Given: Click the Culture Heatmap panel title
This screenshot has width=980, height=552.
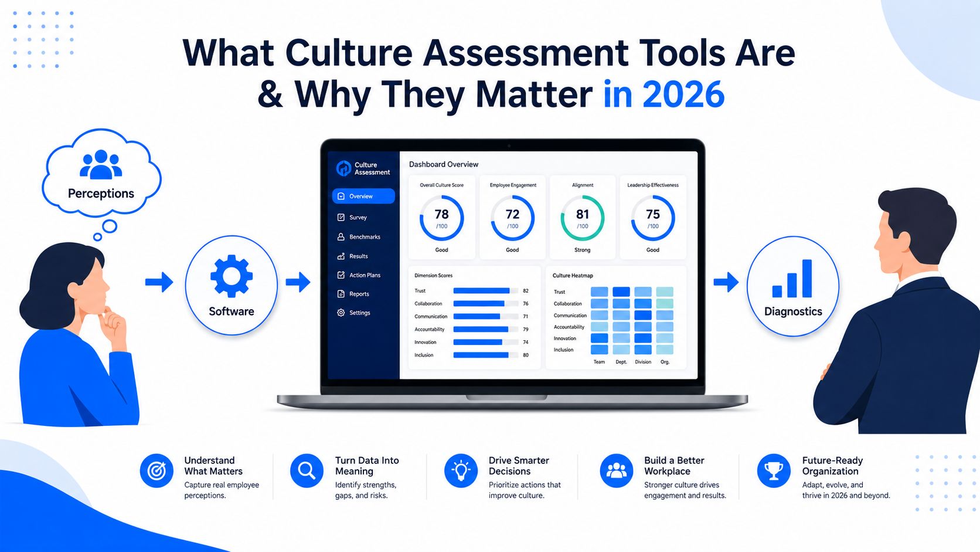Looking at the screenshot, I should 573,275.
